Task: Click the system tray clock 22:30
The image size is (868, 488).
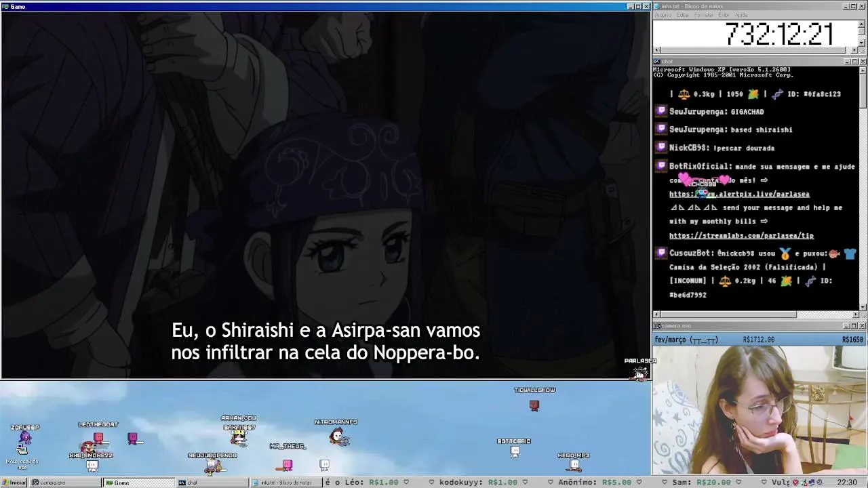Action: pyautogui.click(x=846, y=483)
